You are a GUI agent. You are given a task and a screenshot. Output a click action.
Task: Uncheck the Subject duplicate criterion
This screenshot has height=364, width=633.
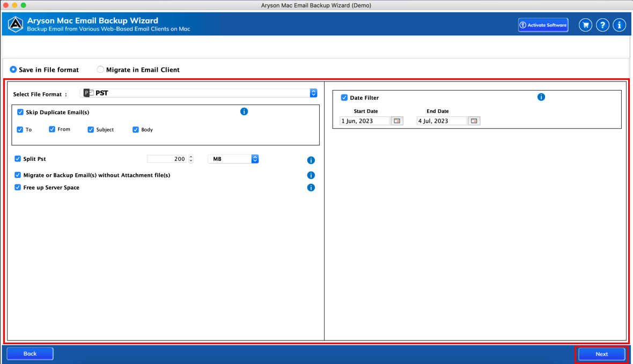91,130
